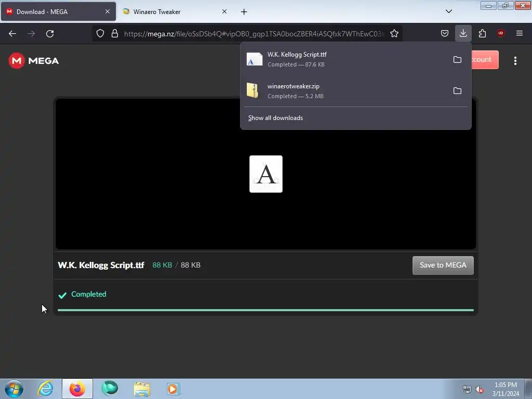The width and height of the screenshot is (532, 399).
Task: Click the W.K. Kellogg Script.ttf filename text
Action: [101, 265]
